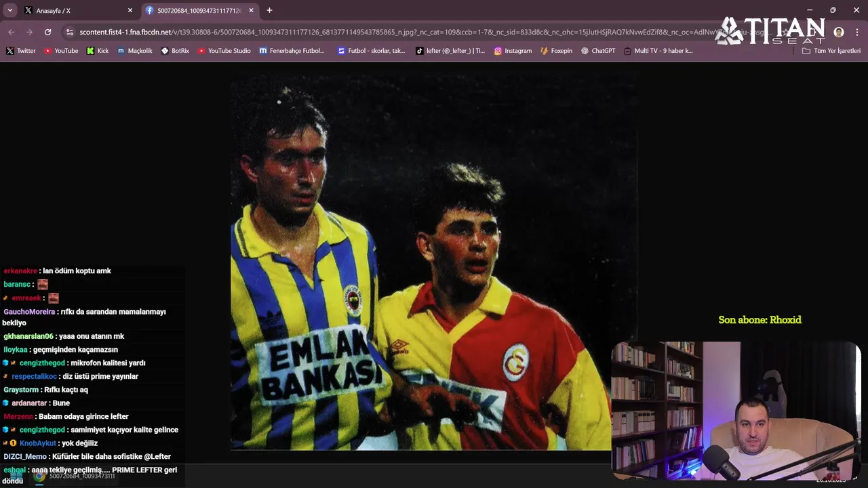Open the BotRix bookmark
The width and height of the screenshot is (868, 488).
coord(175,51)
